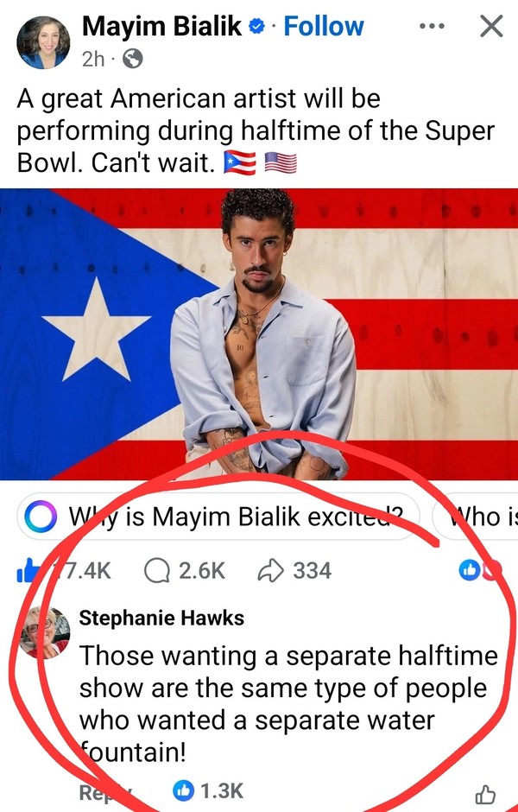Image resolution: width=518 pixels, height=812 pixels.
Task: Open Stephanie Hawks' profile picture
Action: point(45,632)
